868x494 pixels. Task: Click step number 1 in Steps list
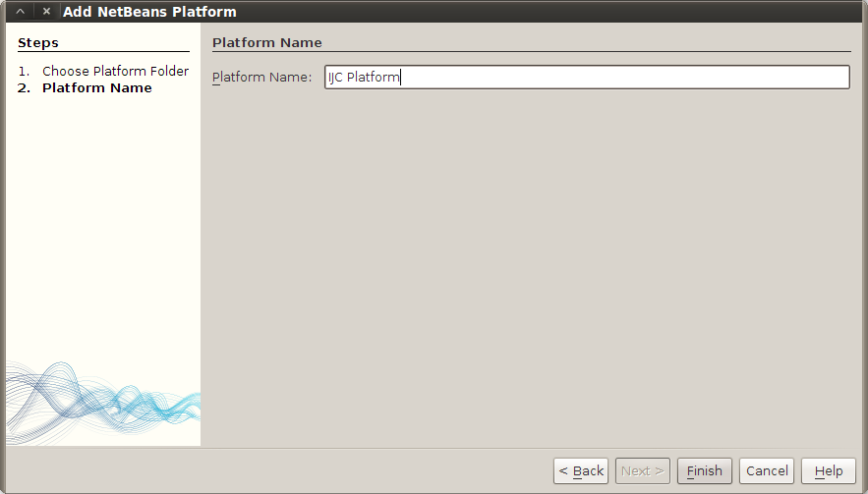[x=24, y=72]
